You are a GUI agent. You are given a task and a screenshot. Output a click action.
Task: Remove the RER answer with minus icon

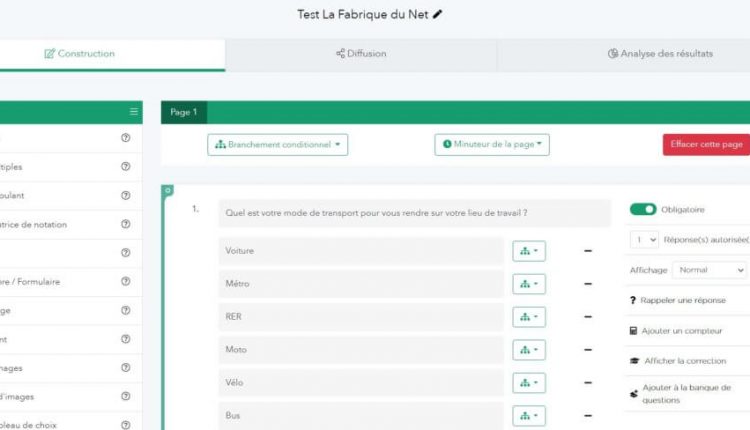(588, 317)
